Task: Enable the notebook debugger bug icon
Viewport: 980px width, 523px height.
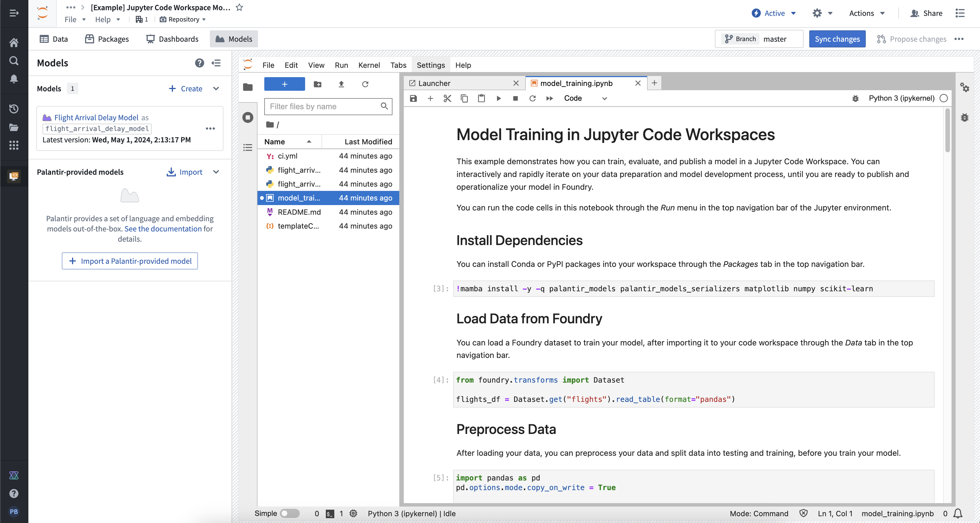Action: 855,98
